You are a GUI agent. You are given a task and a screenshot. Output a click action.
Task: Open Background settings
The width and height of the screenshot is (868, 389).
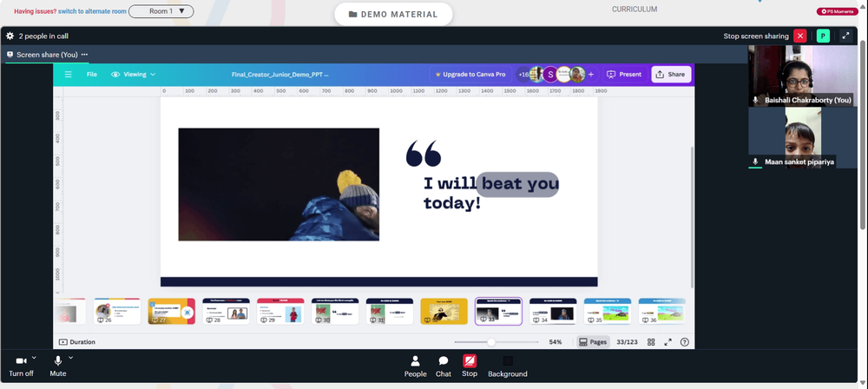[508, 366]
